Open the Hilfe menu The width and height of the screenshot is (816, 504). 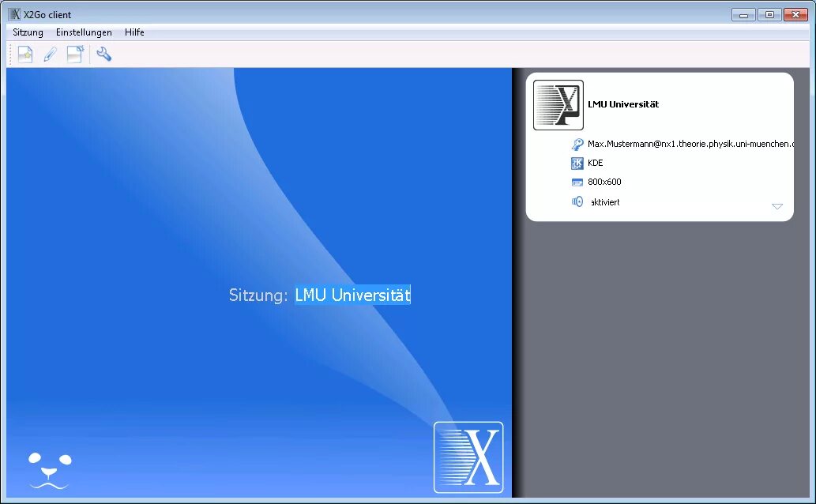[134, 32]
